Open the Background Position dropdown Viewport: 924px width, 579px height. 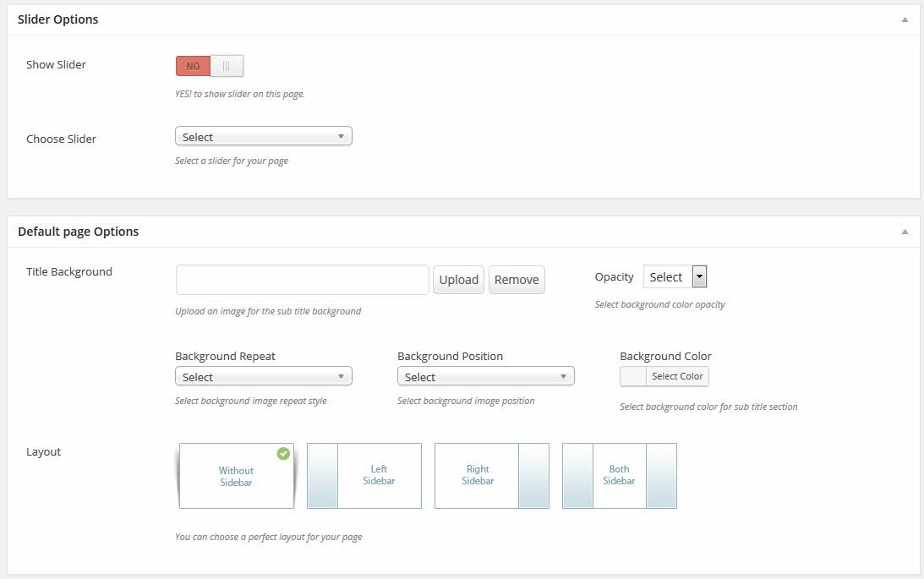(485, 377)
